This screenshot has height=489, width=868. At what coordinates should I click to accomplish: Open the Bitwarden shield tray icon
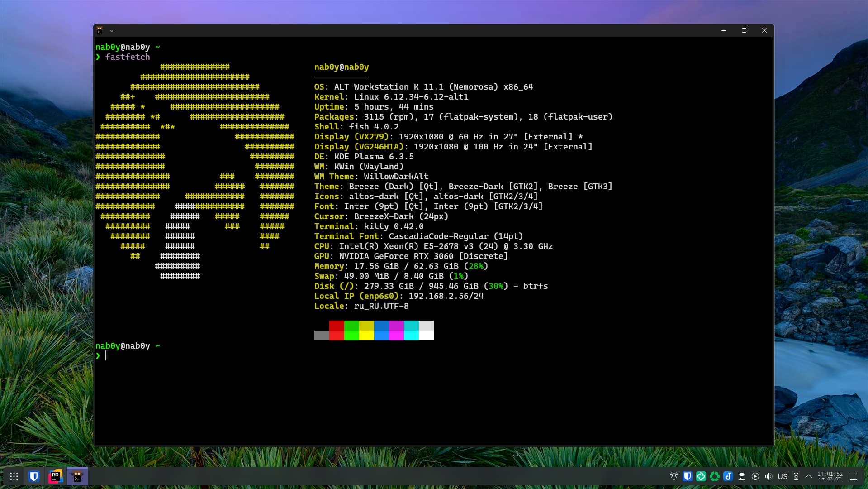pyautogui.click(x=688, y=476)
